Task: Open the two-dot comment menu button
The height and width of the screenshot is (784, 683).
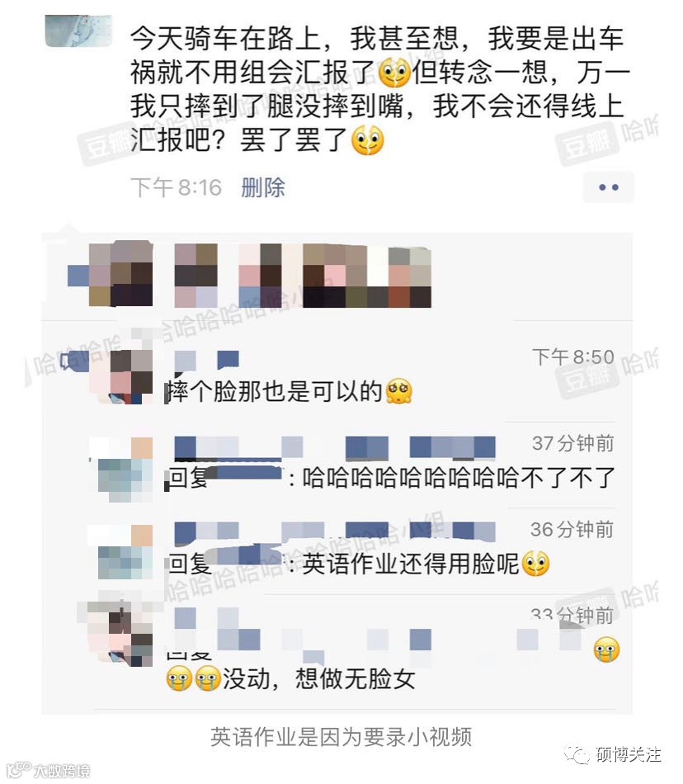Action: (x=608, y=187)
